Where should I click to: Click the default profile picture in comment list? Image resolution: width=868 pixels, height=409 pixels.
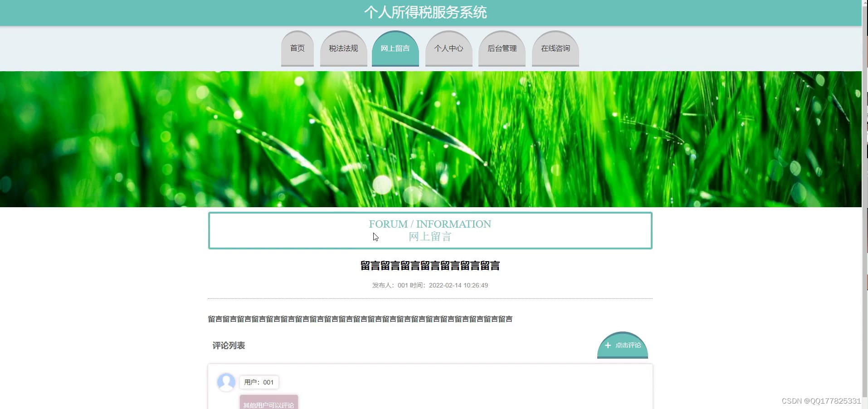click(226, 382)
